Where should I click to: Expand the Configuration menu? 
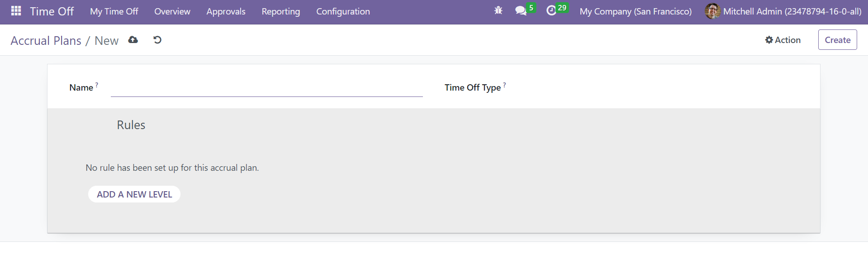(343, 11)
